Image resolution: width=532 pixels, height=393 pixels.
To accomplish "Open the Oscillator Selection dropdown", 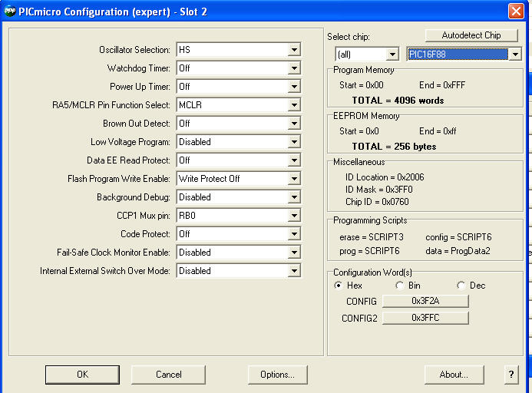I will point(294,50).
